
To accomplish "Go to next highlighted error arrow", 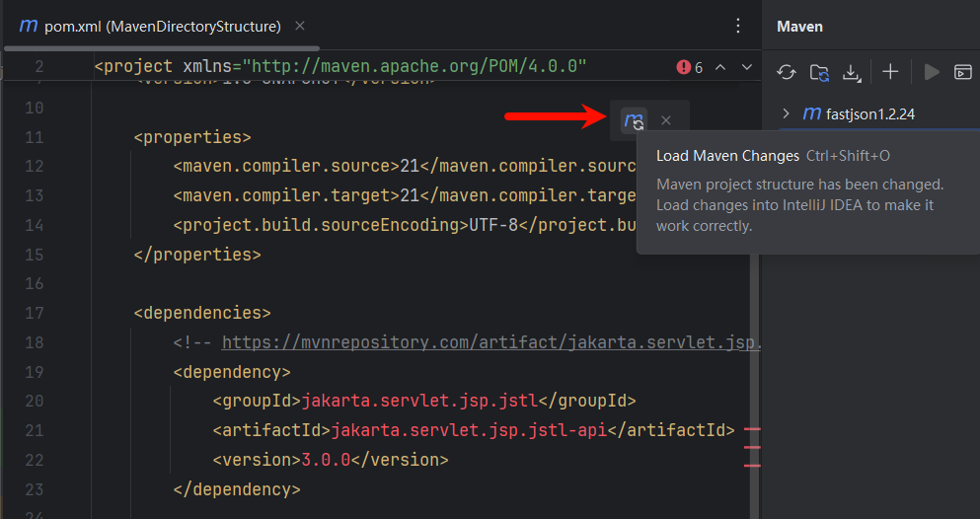I will coord(747,67).
